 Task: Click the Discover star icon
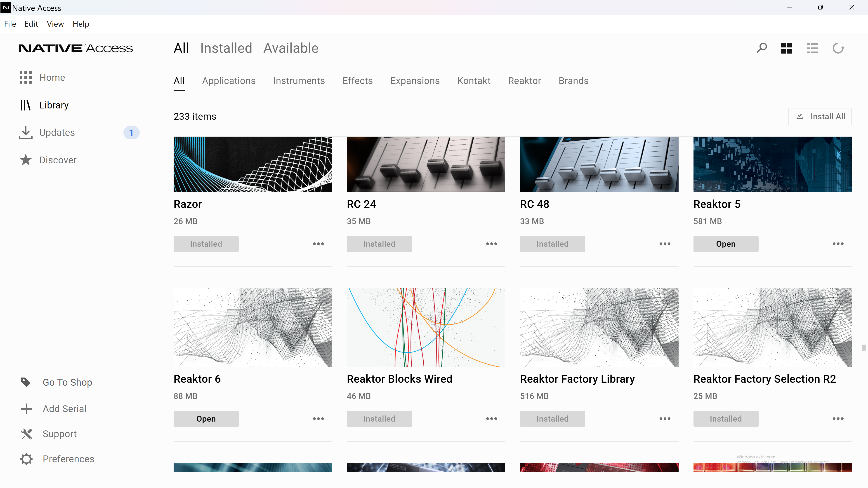click(x=26, y=160)
